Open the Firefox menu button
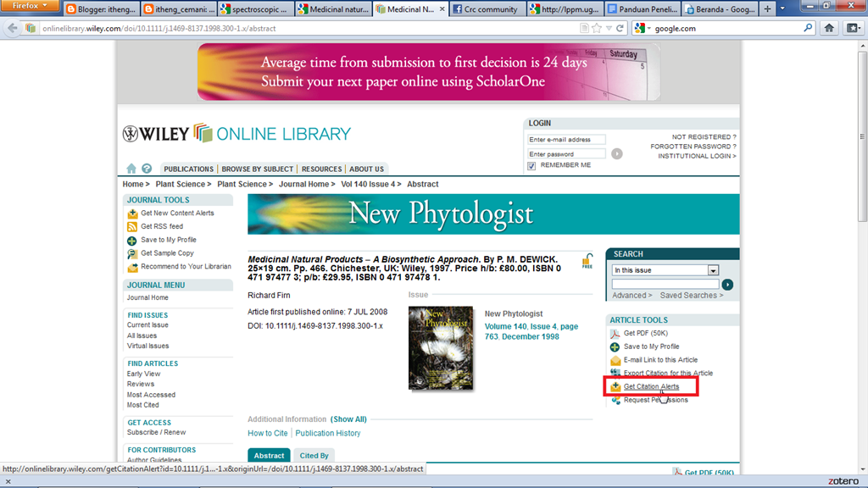Viewport: 868px width, 488px height. coord(30,6)
